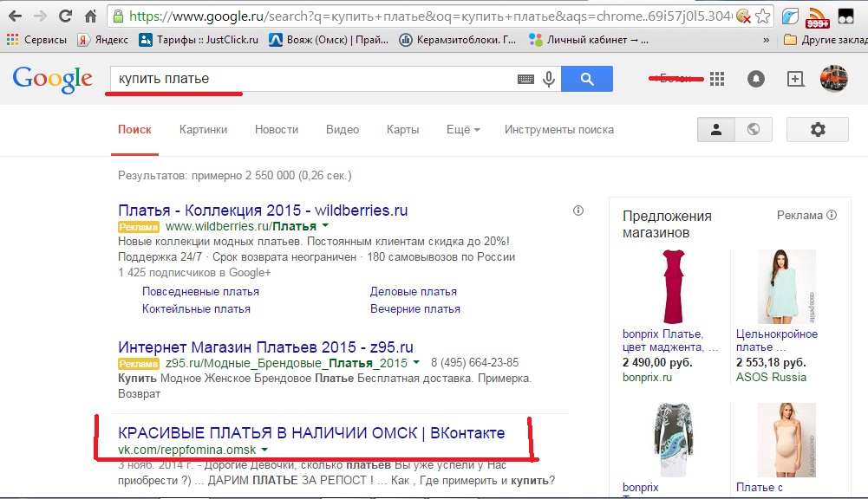Screen dimensions: 868x499
Task: Open beige maternity dress thumbnail
Action: 786,440
